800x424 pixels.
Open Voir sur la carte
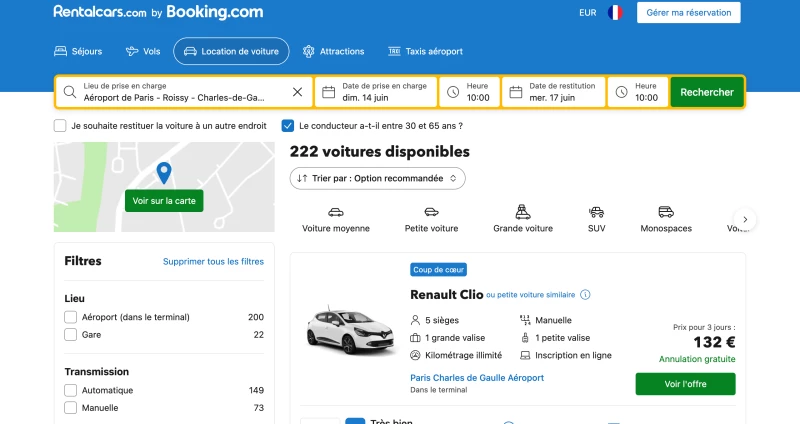[x=164, y=201]
